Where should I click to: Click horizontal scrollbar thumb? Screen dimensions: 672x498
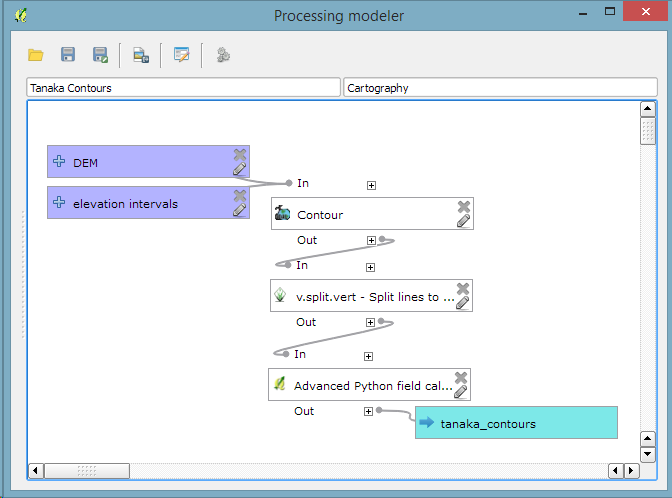click(87, 471)
